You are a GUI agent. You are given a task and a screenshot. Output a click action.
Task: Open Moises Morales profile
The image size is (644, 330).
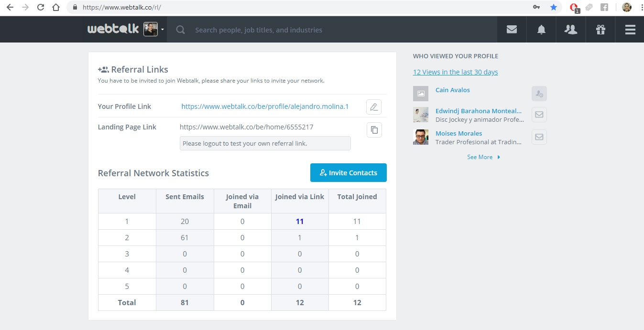point(458,133)
